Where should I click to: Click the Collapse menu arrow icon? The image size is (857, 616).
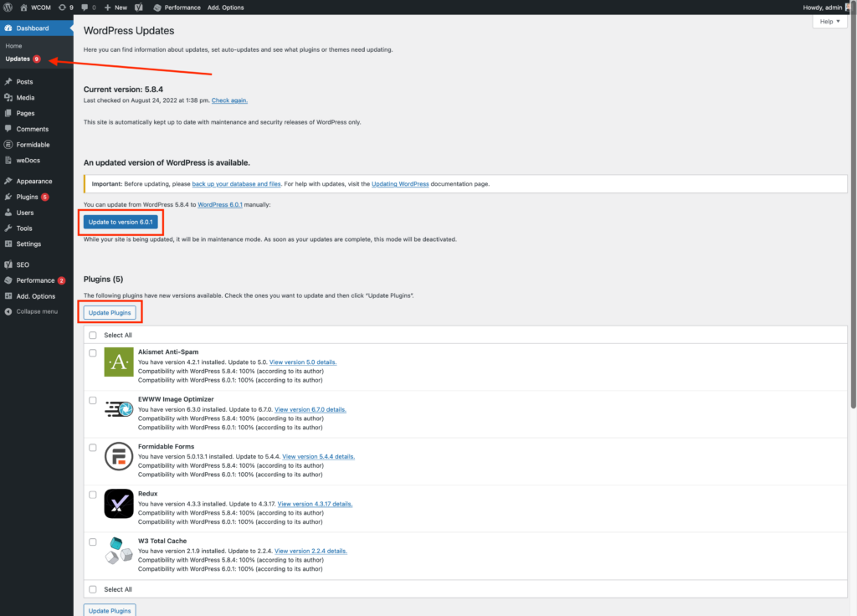click(x=8, y=311)
